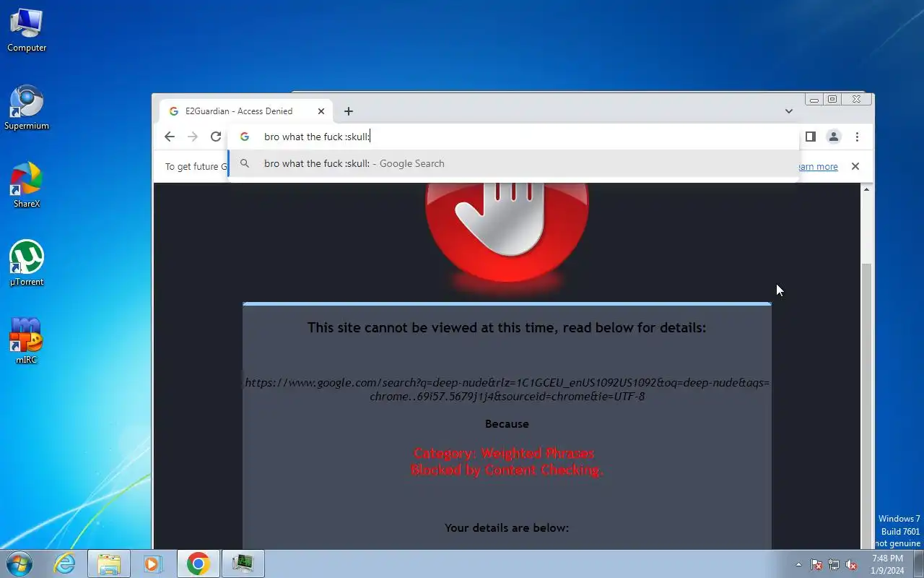Dismiss the infobar with X button
924x578 pixels.
click(855, 166)
